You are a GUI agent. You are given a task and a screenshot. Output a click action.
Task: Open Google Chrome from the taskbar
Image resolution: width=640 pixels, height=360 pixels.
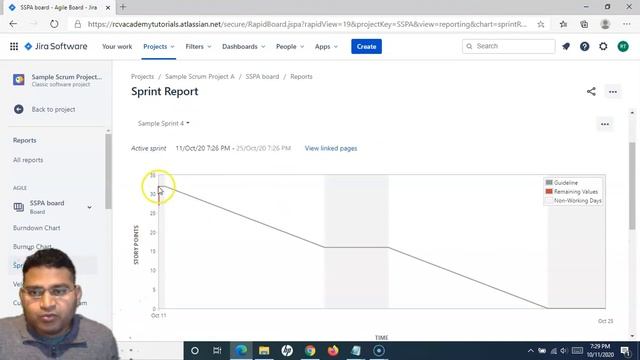click(x=310, y=351)
